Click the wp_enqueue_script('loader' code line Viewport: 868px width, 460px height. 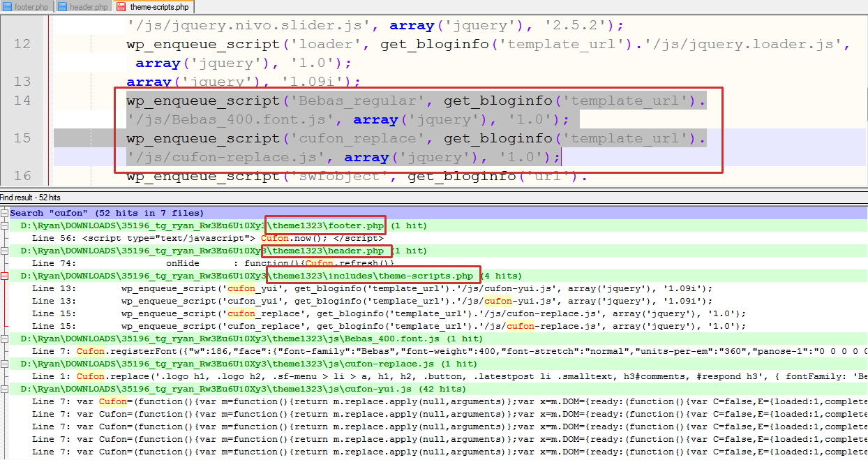[488, 44]
